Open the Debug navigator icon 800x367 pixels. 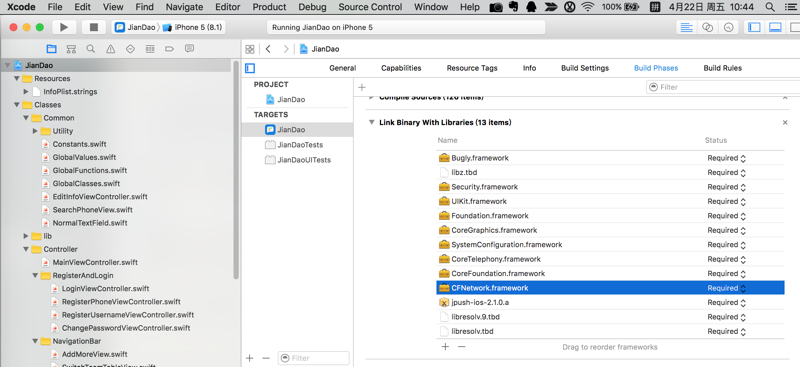tap(150, 49)
